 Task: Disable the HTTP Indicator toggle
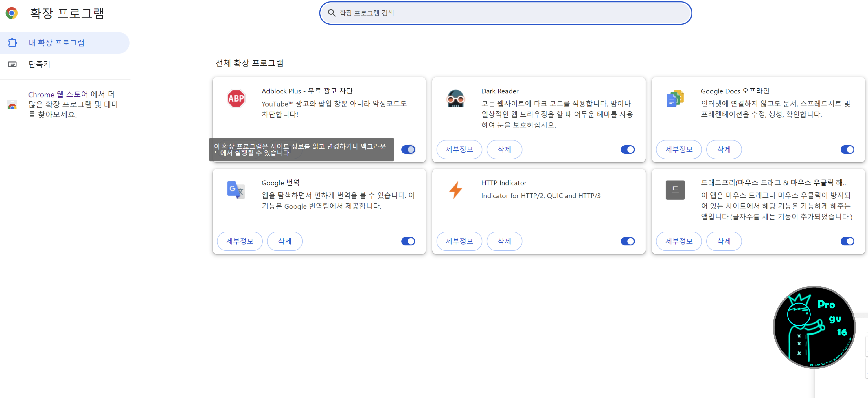click(x=627, y=241)
